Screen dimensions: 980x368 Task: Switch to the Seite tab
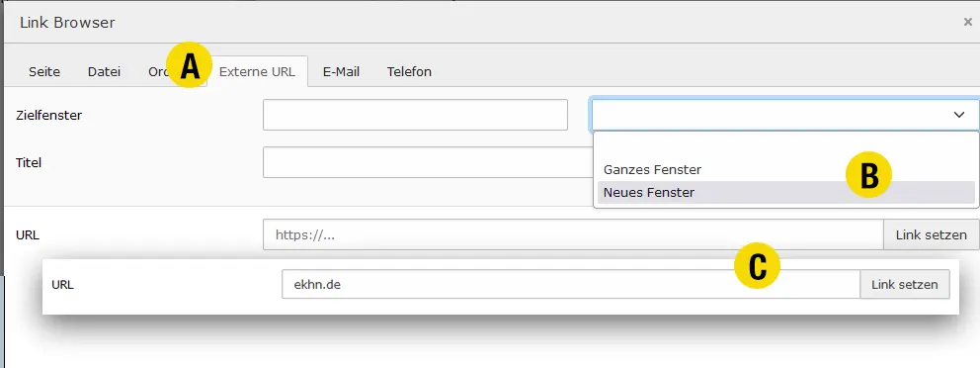click(44, 71)
